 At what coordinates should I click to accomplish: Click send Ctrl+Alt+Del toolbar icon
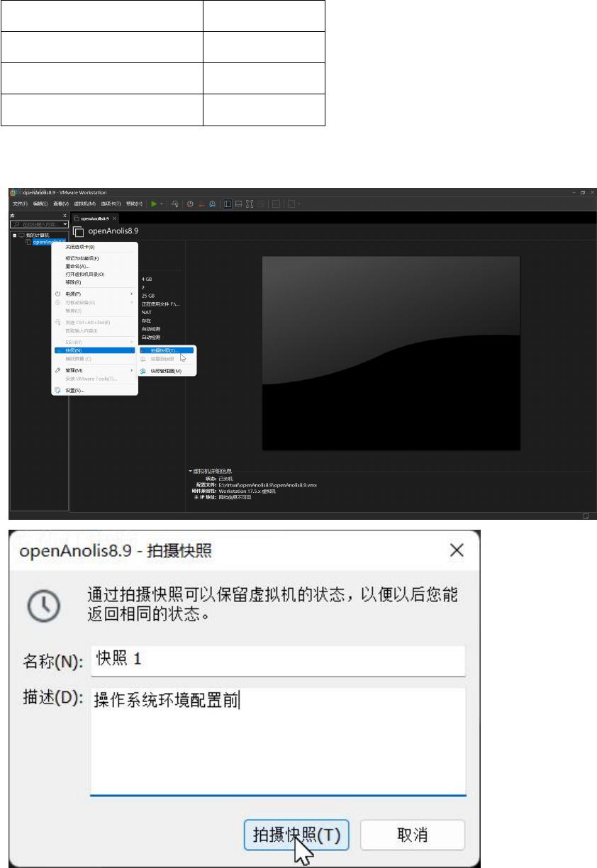[x=175, y=204]
